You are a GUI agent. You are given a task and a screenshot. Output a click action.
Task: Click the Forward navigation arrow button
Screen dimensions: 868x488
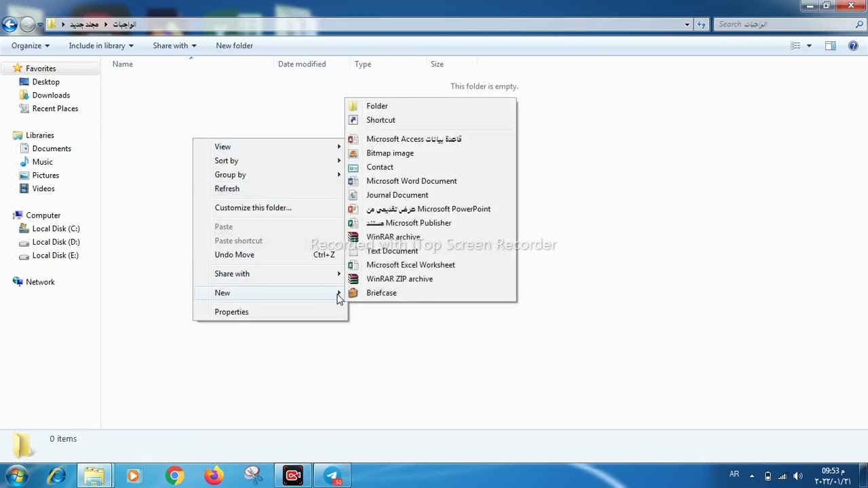click(x=27, y=24)
